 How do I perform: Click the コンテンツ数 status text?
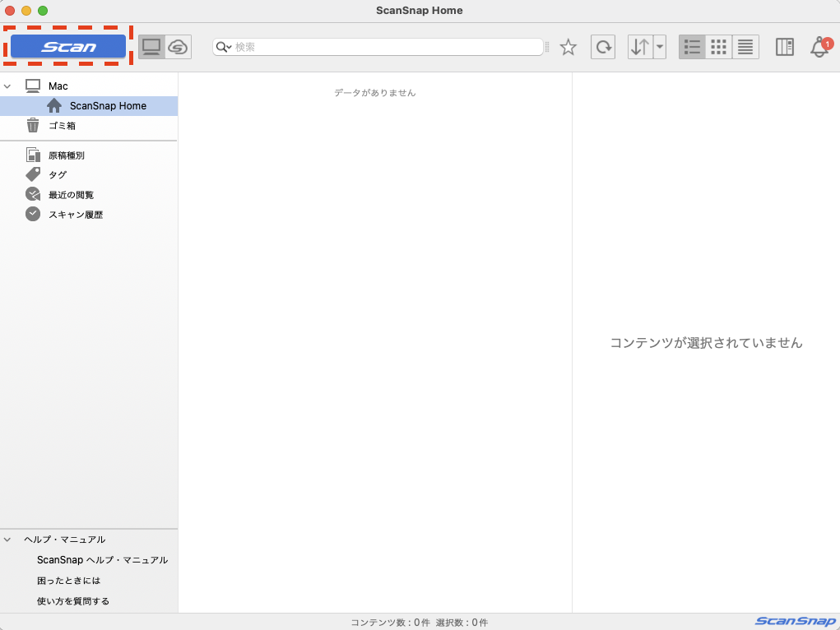pos(391,623)
